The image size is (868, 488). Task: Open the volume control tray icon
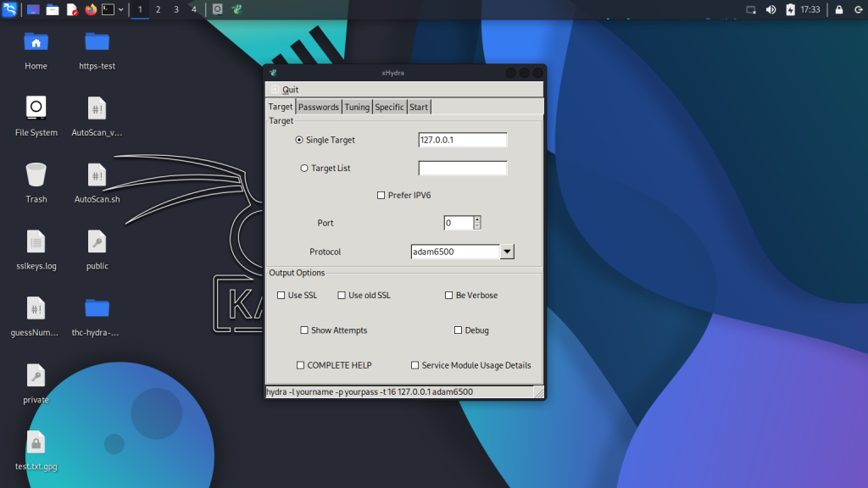pyautogui.click(x=771, y=9)
